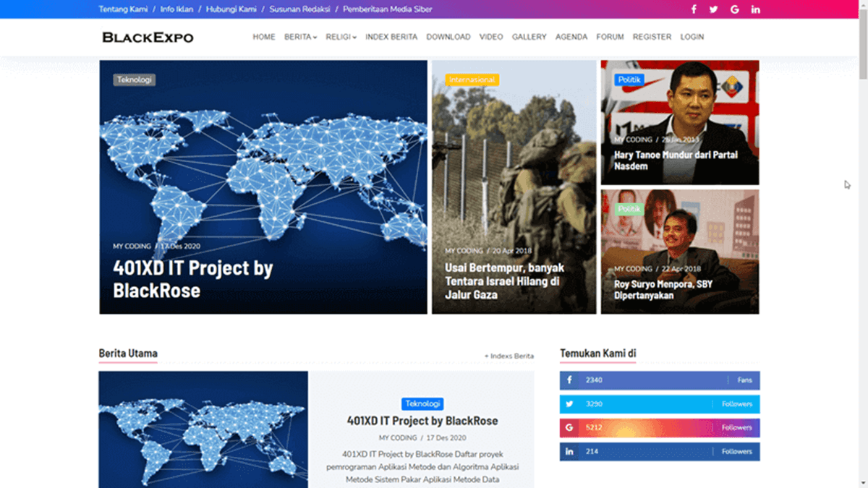Open Hary Tanoe Mundur dari Partai Nasdem

(676, 160)
